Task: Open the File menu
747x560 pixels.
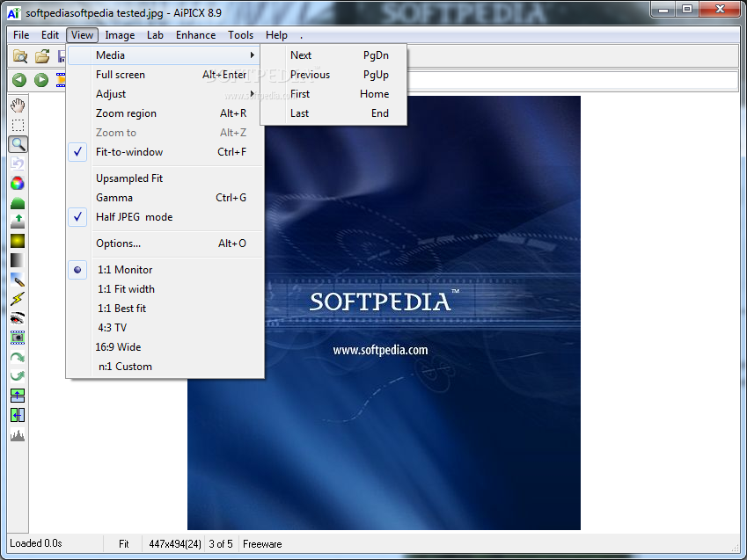Action: point(21,35)
